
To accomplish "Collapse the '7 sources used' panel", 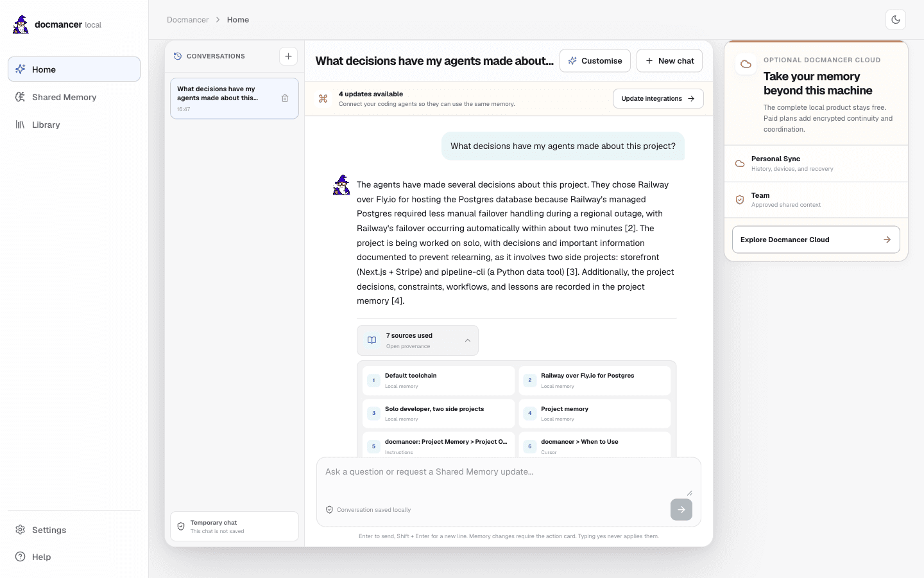I will pyautogui.click(x=418, y=340).
